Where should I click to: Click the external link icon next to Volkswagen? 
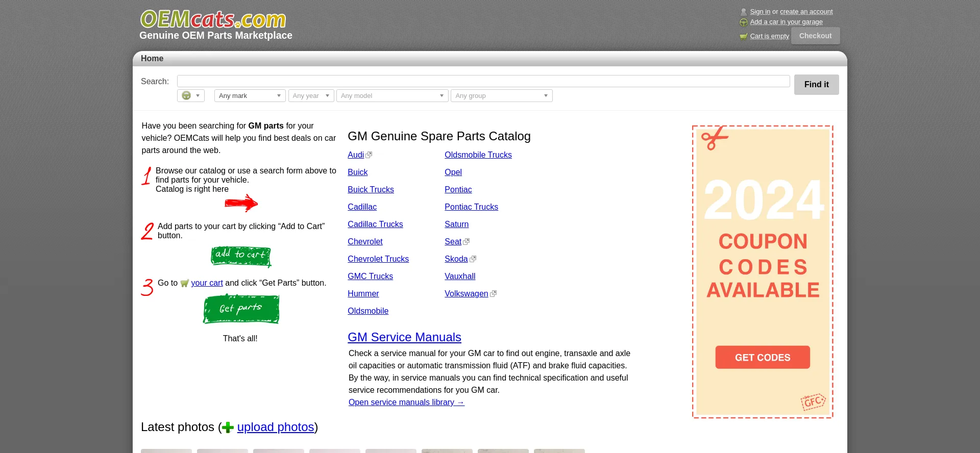click(493, 293)
